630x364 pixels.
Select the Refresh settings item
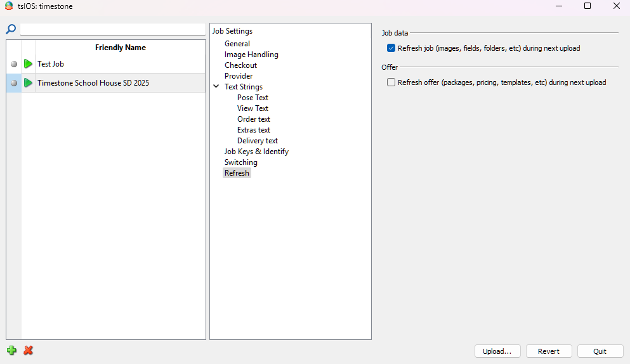pos(237,173)
